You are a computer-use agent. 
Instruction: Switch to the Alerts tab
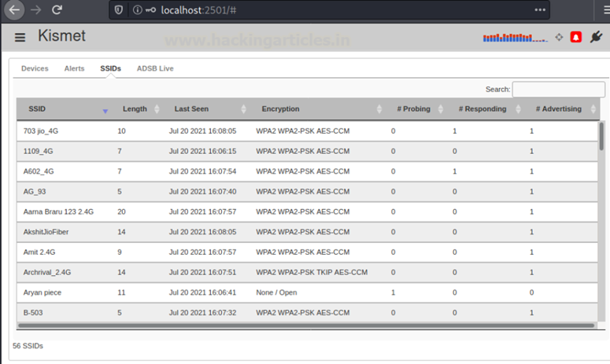coord(74,68)
